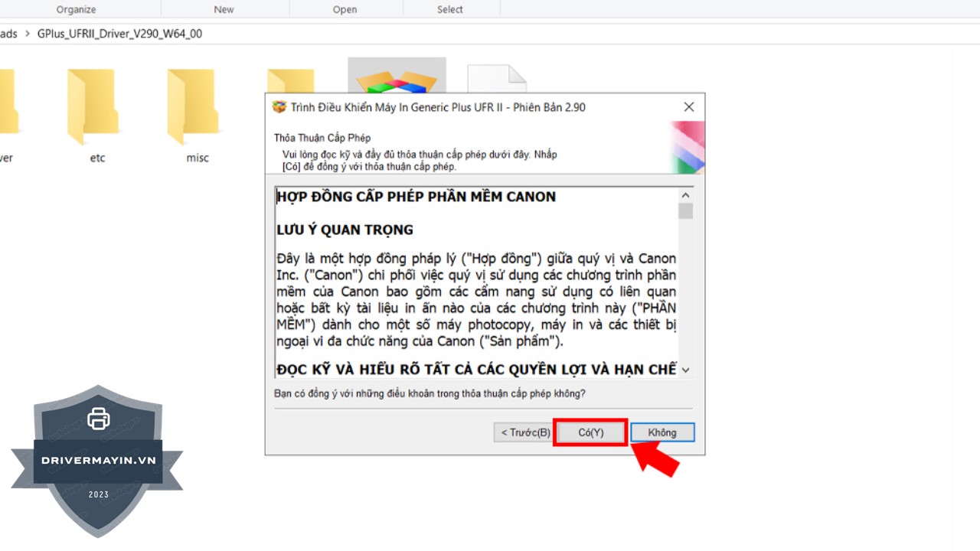Select the blank document file icon
The width and height of the screenshot is (980, 551).
pyautogui.click(x=497, y=78)
